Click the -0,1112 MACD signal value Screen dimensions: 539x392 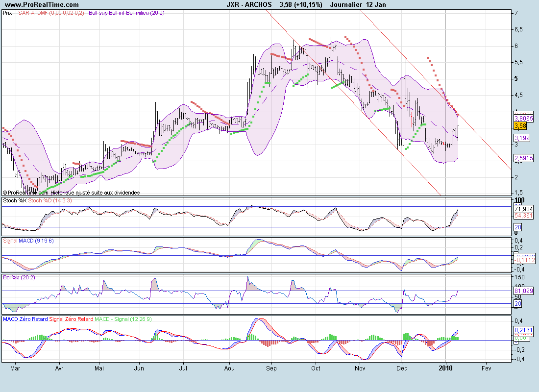click(x=525, y=260)
